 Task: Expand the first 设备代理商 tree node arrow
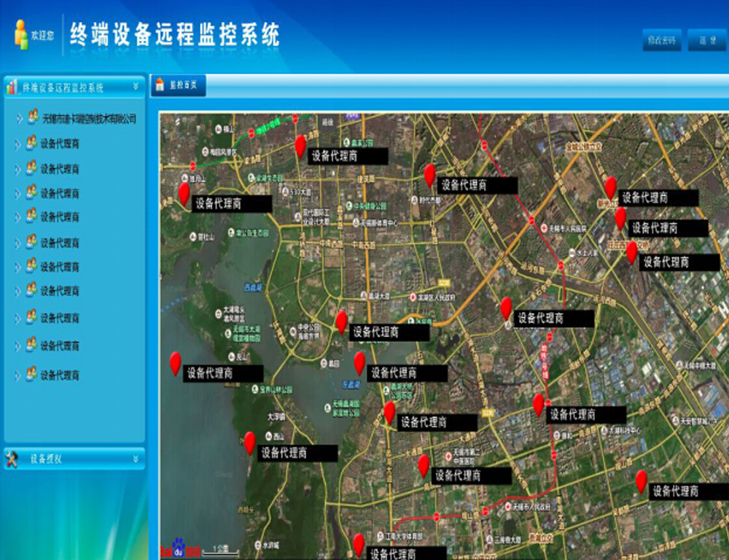18,144
